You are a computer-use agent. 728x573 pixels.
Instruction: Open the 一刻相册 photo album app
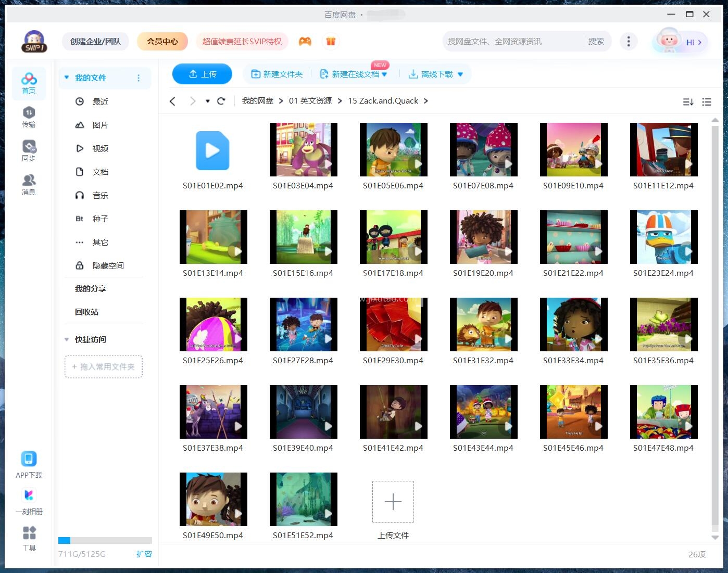click(29, 500)
